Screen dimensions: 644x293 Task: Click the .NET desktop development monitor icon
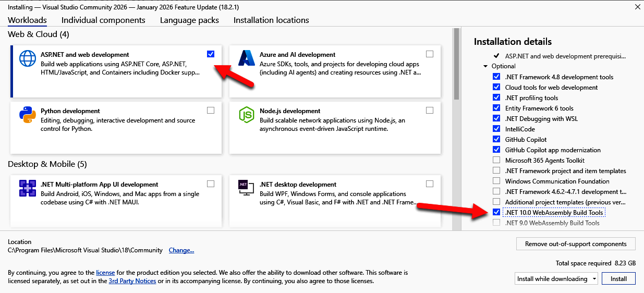[246, 188]
